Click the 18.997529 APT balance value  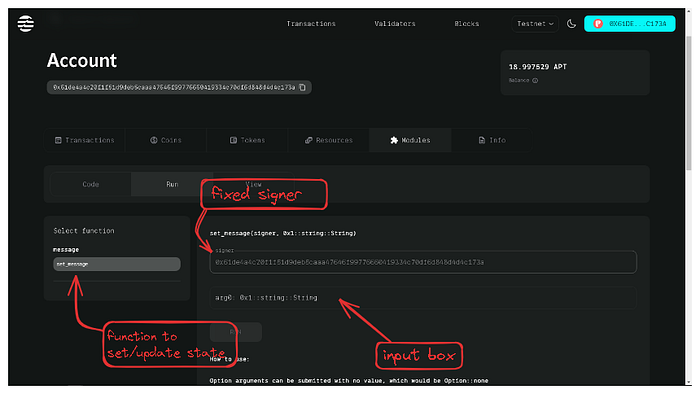click(x=538, y=66)
